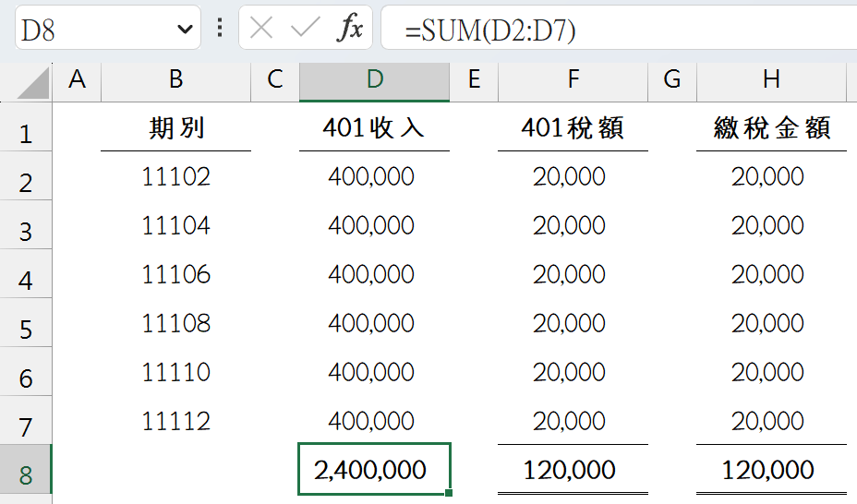Click the Name Box showing D8

pyautogui.click(x=107, y=29)
